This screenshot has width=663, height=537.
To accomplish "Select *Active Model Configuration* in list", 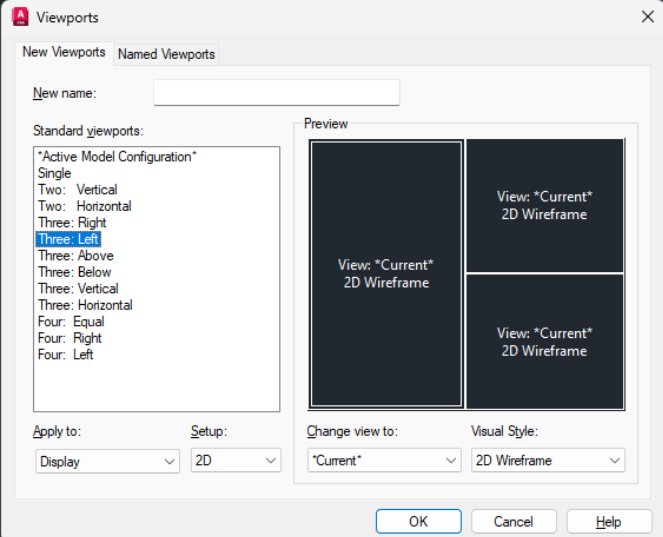I will point(117,157).
